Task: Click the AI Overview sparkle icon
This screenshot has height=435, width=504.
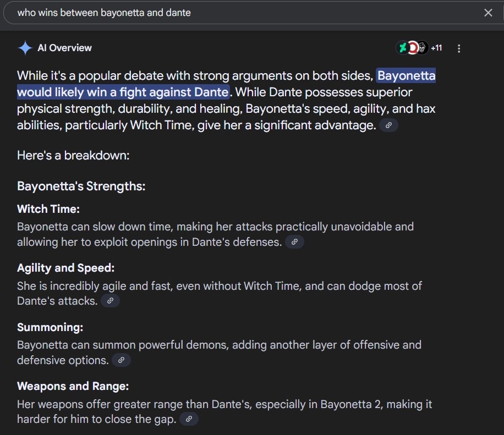Action: 25,48
